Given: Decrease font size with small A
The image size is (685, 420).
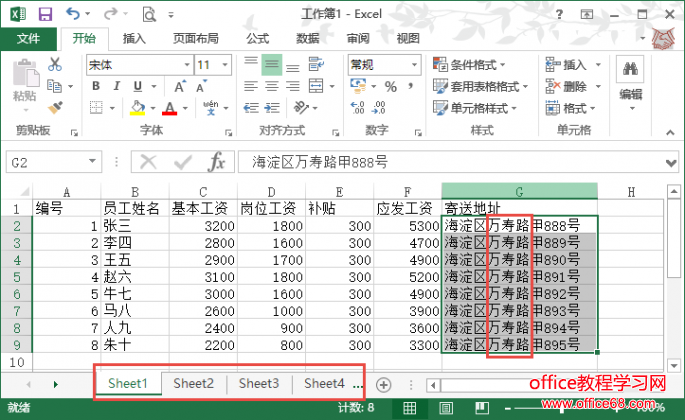Looking at the screenshot, I should pyautogui.click(x=201, y=87).
